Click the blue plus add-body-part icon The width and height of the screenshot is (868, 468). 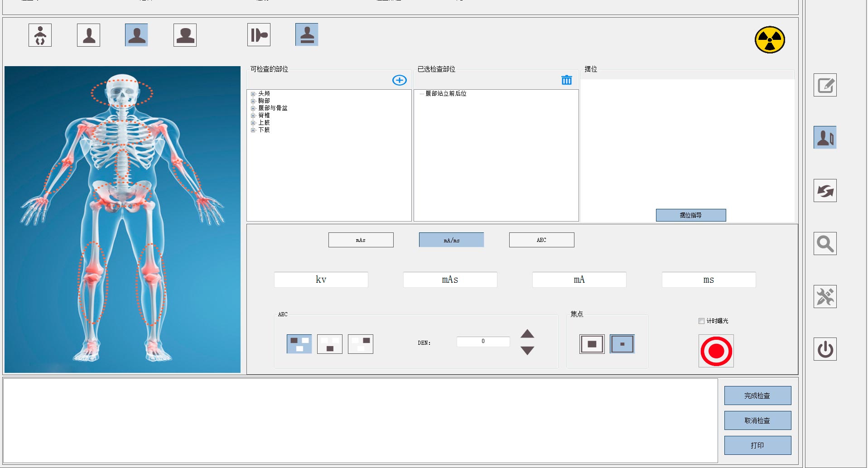(399, 80)
